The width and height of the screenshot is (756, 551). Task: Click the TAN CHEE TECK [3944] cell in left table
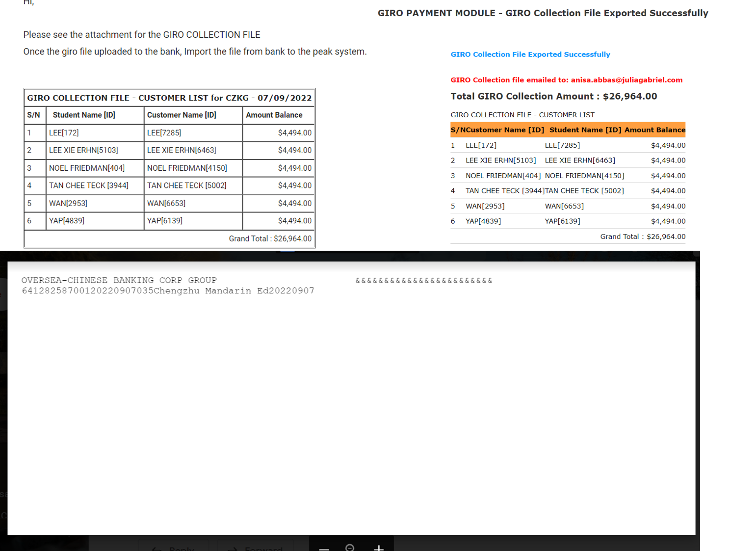95,186
